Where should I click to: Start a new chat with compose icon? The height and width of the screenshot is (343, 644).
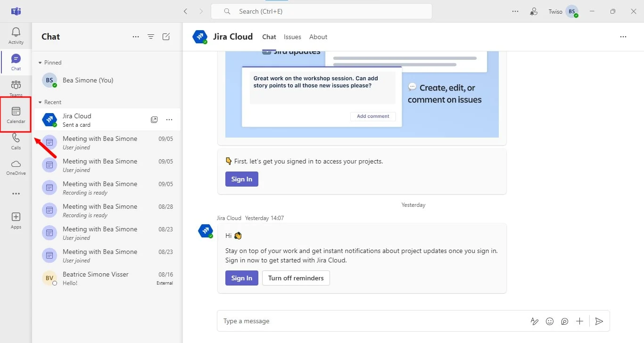click(x=166, y=37)
